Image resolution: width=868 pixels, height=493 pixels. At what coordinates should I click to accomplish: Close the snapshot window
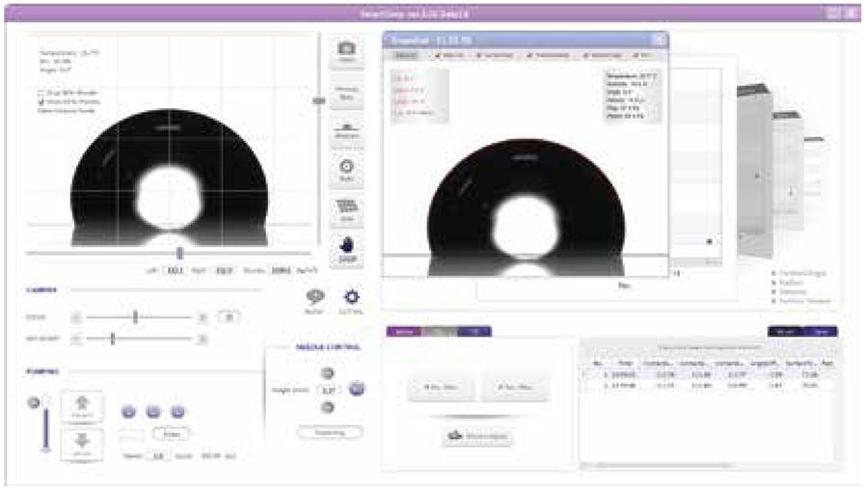659,40
